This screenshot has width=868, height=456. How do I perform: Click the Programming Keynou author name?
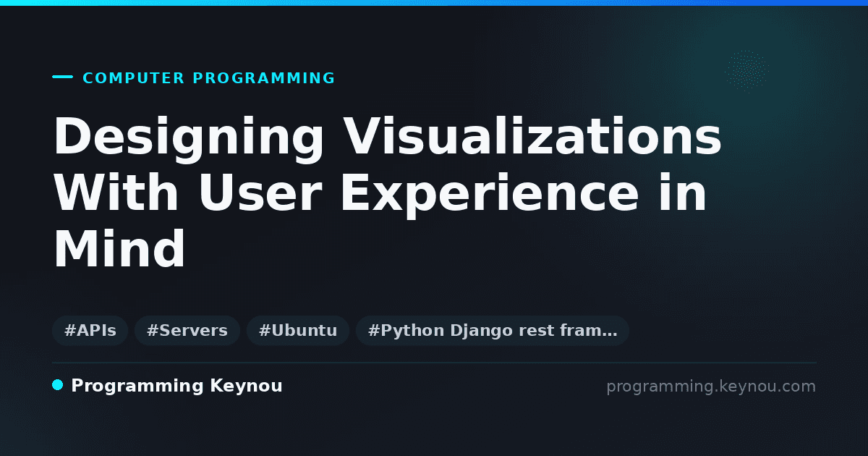point(176,387)
